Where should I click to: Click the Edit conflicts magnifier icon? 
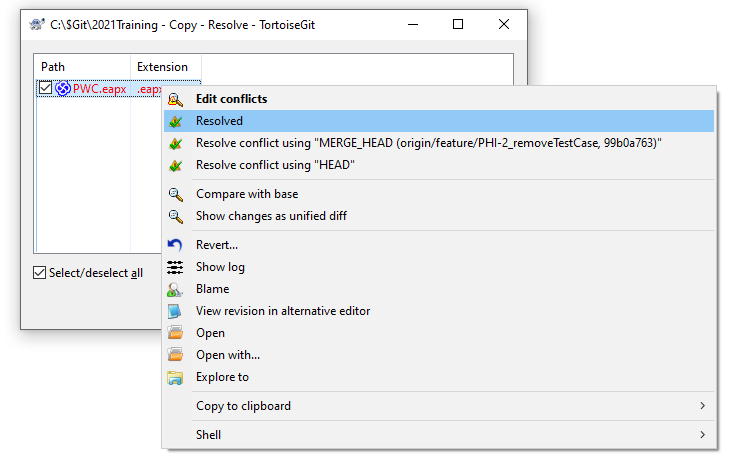pyautogui.click(x=176, y=99)
